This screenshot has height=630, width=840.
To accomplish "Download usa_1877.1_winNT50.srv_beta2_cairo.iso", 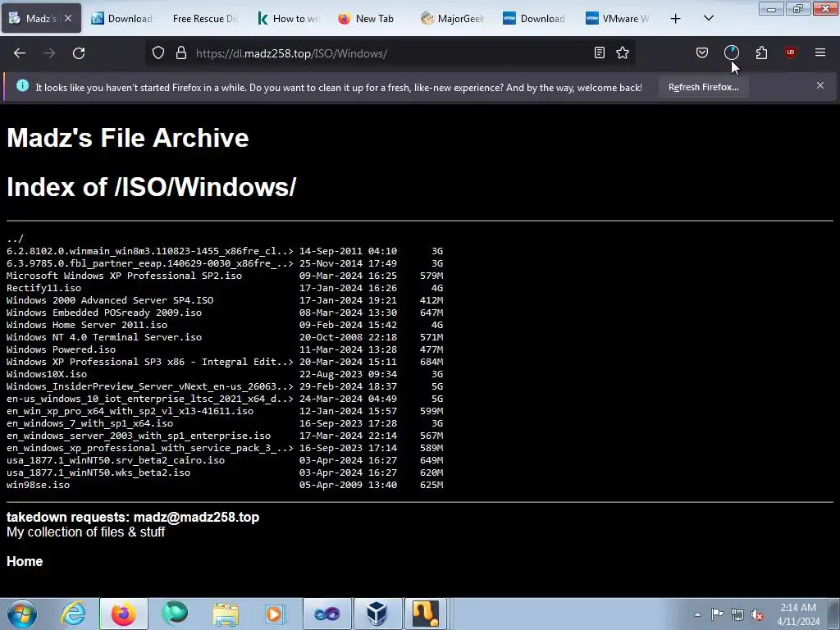I will tap(116, 461).
